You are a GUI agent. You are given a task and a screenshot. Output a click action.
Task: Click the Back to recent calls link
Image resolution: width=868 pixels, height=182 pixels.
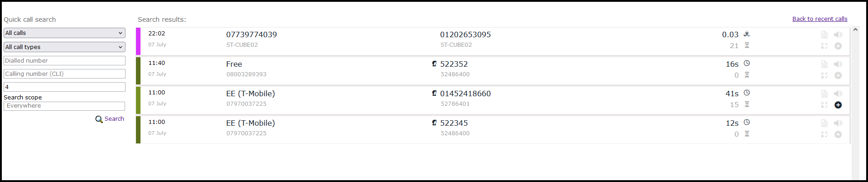pyautogui.click(x=819, y=19)
